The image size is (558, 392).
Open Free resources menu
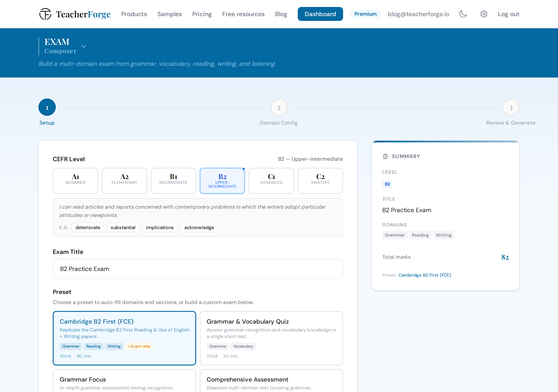[243, 14]
